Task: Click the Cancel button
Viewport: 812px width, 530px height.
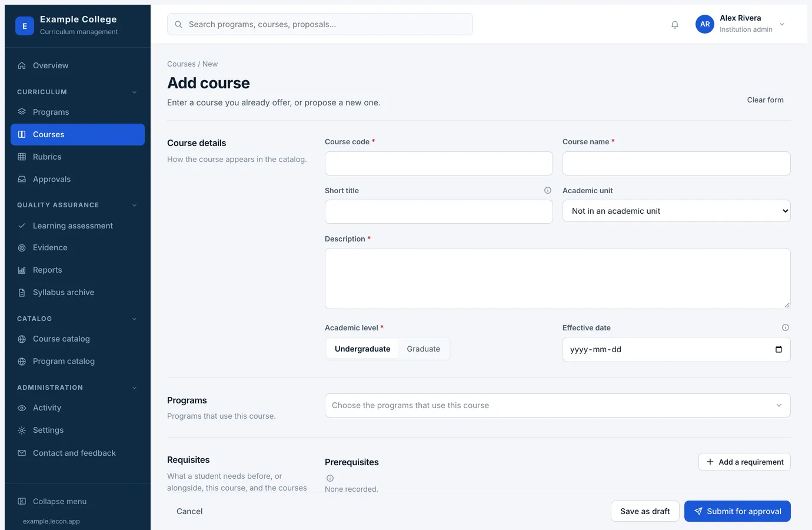Action: (189, 511)
